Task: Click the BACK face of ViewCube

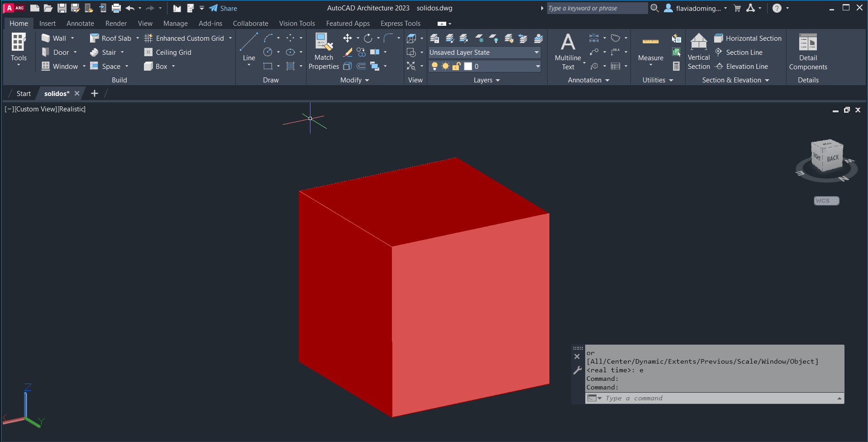Action: (x=833, y=159)
